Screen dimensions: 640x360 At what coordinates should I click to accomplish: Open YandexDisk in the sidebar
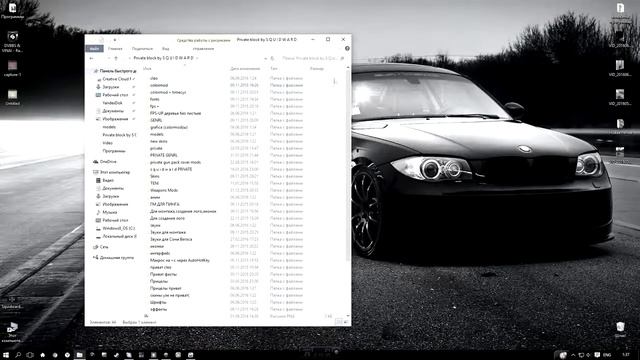pos(112,103)
